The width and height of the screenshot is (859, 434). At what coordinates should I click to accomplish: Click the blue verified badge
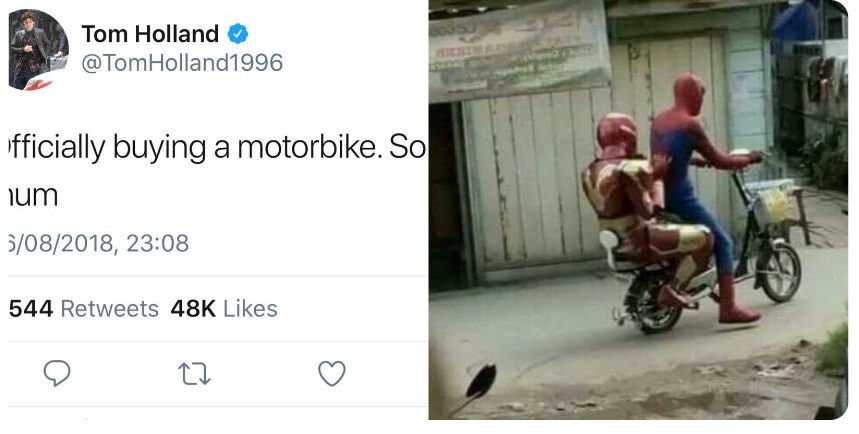tap(238, 34)
